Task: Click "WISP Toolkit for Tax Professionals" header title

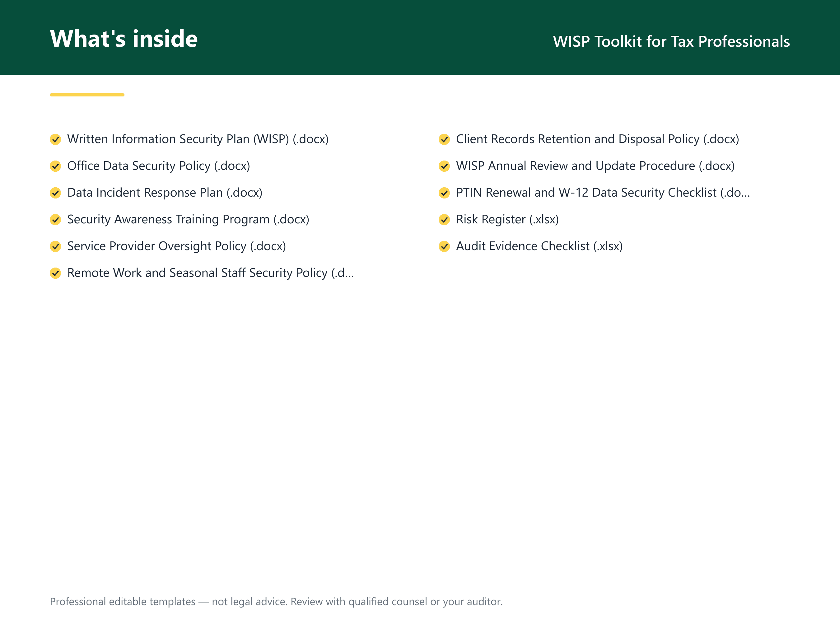Action: coord(671,41)
